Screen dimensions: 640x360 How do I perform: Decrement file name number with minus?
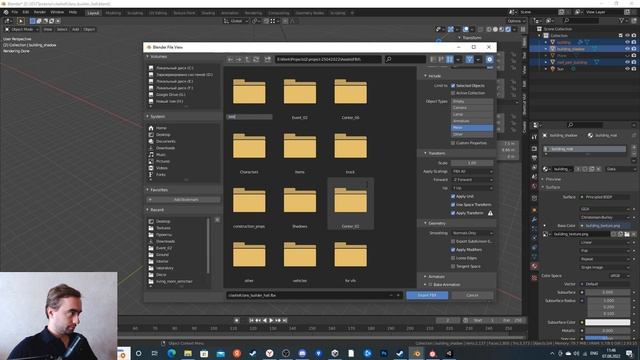(x=391, y=295)
